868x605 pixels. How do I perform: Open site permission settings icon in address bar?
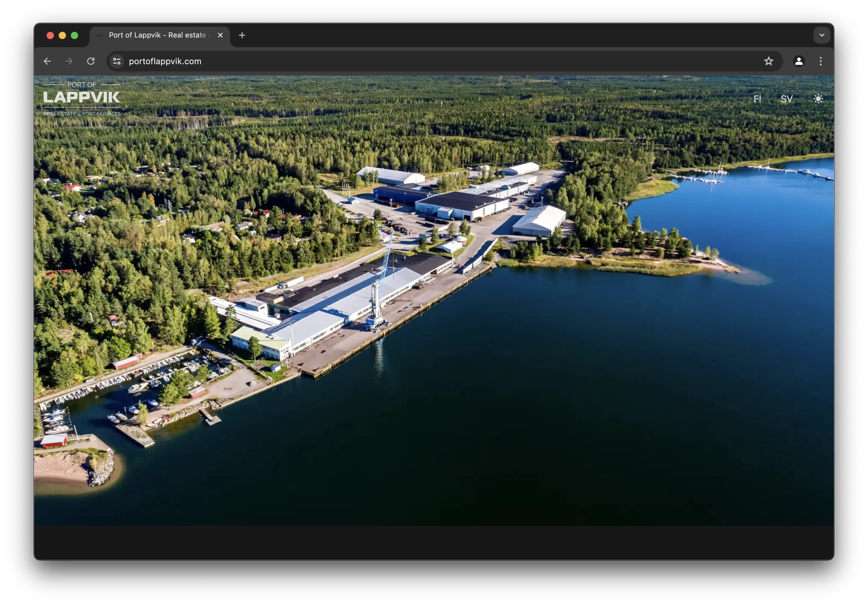click(117, 61)
